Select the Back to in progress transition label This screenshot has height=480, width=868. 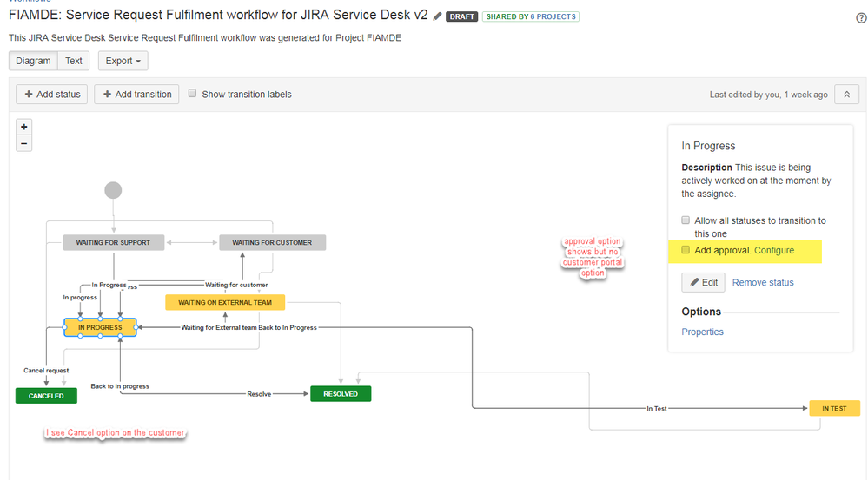[x=120, y=386]
